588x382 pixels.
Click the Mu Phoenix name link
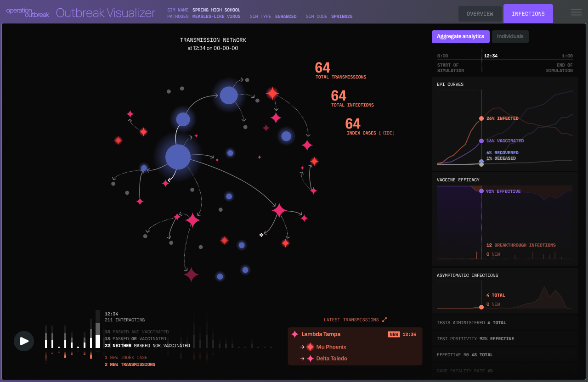(331, 347)
